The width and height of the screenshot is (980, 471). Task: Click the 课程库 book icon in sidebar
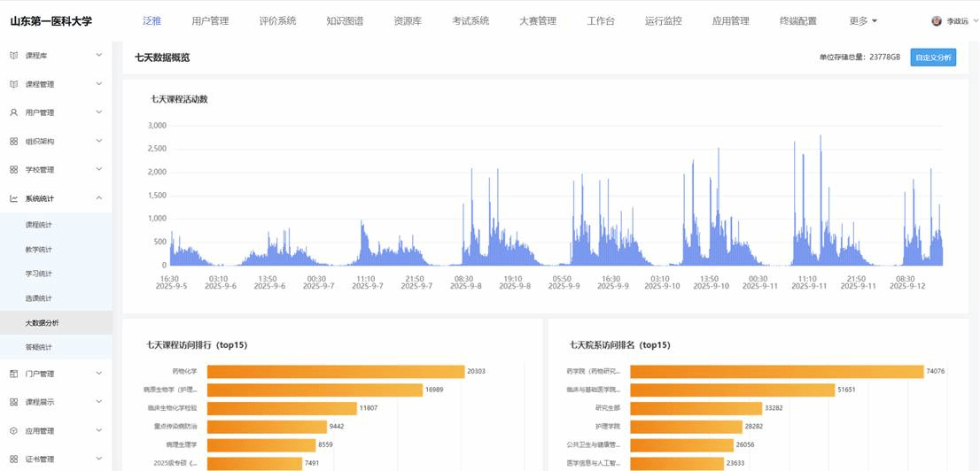tap(13, 56)
